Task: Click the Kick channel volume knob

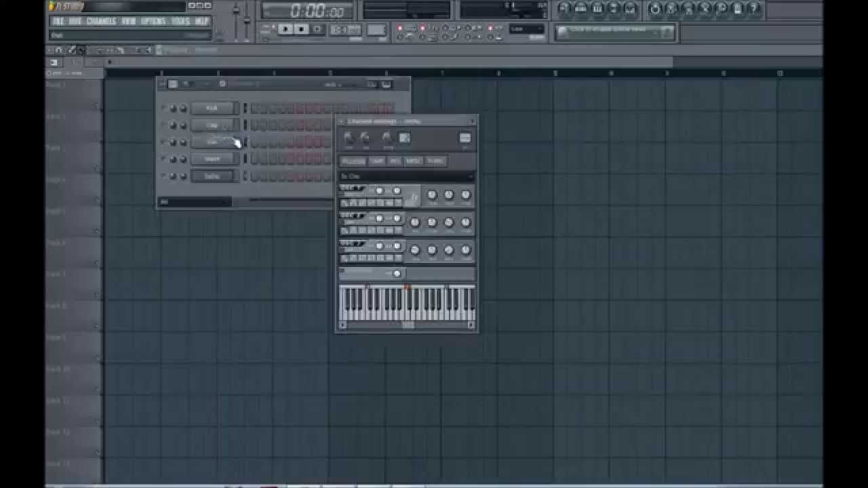Action: click(x=182, y=108)
